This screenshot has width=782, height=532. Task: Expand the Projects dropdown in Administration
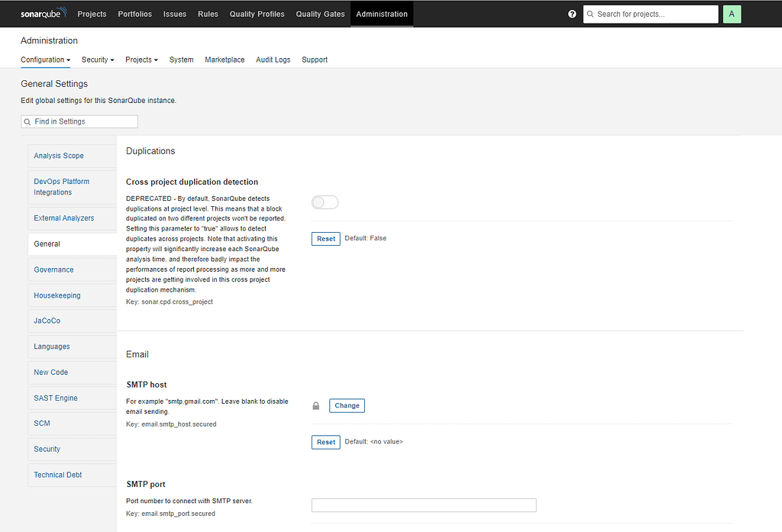[141, 60]
